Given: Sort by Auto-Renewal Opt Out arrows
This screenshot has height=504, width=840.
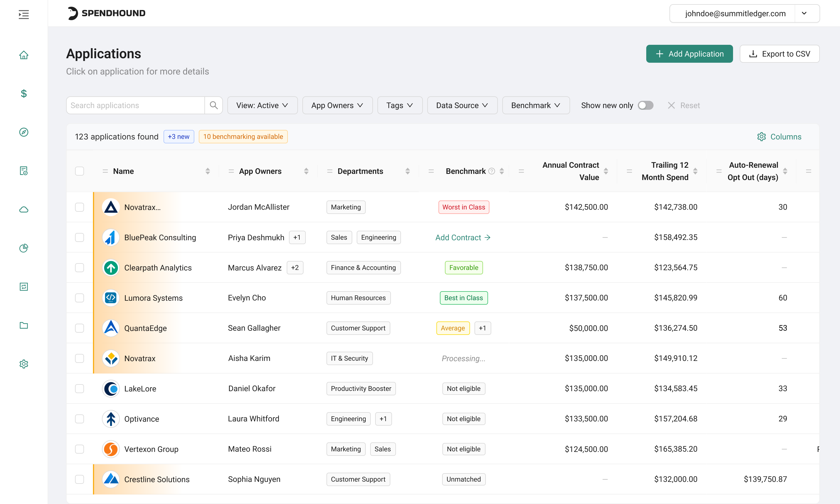Looking at the screenshot, I should [785, 171].
